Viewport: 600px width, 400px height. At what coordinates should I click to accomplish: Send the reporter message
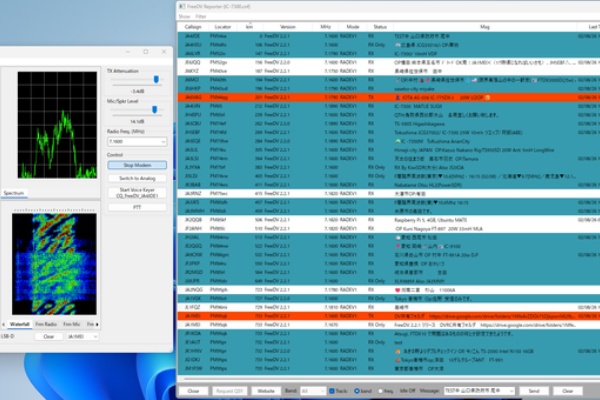(534, 391)
